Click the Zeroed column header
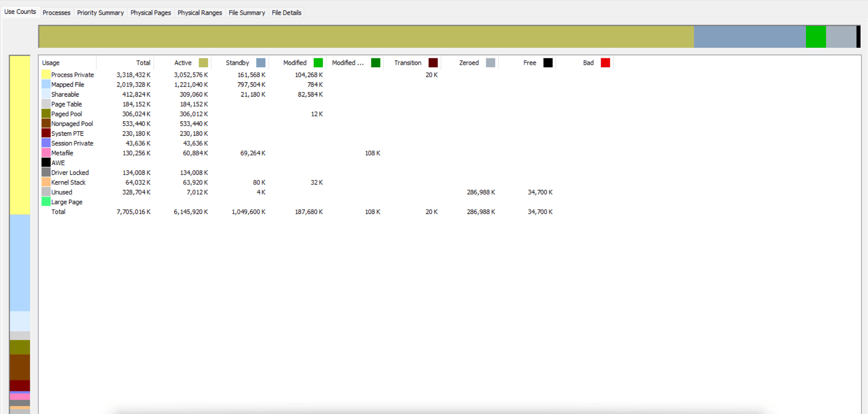This screenshot has height=414, width=868. [470, 63]
